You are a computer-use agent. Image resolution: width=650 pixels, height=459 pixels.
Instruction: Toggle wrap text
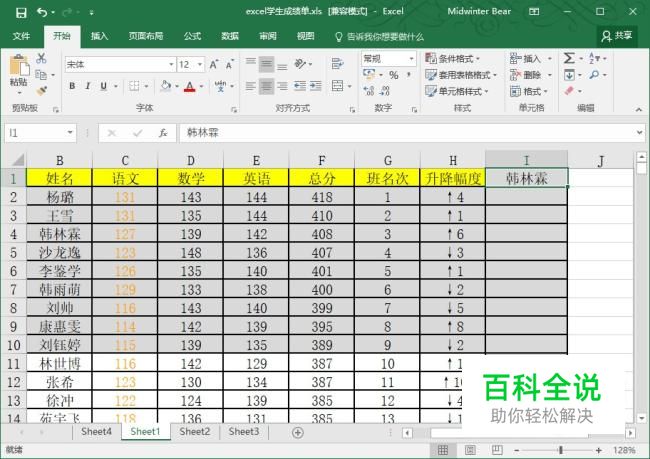(337, 64)
